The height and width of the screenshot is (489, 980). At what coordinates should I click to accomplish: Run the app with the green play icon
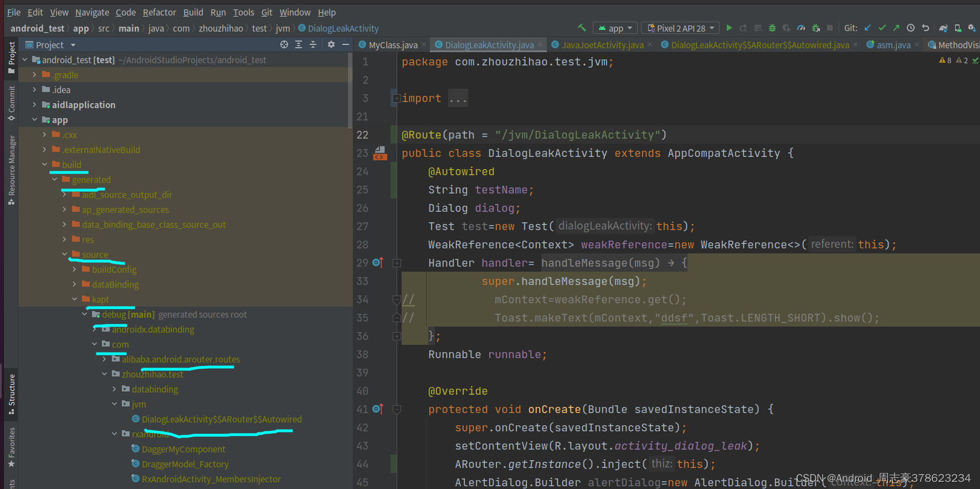point(729,28)
